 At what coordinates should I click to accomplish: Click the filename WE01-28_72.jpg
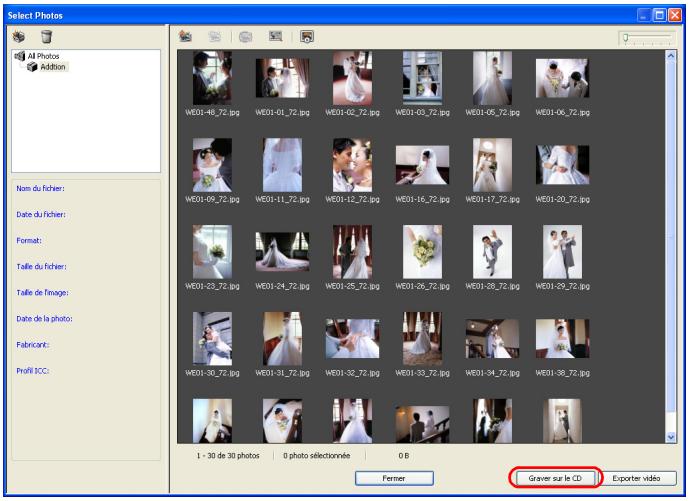(x=492, y=286)
